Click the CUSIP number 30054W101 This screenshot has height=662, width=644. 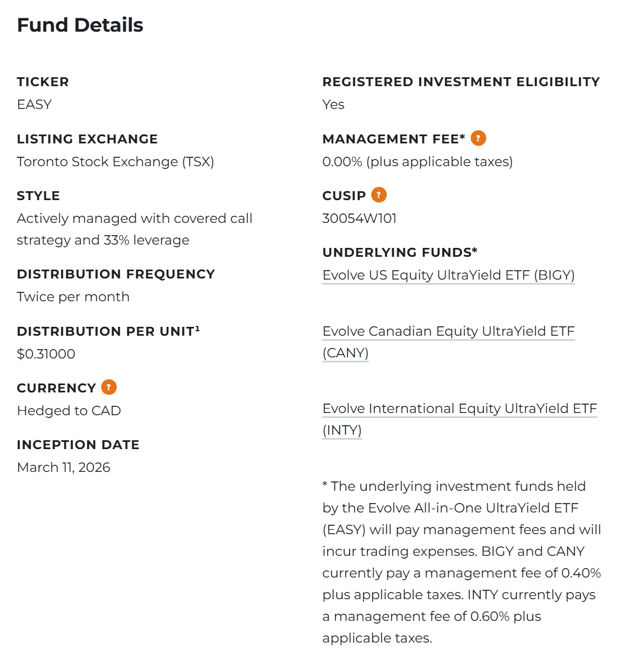[360, 218]
